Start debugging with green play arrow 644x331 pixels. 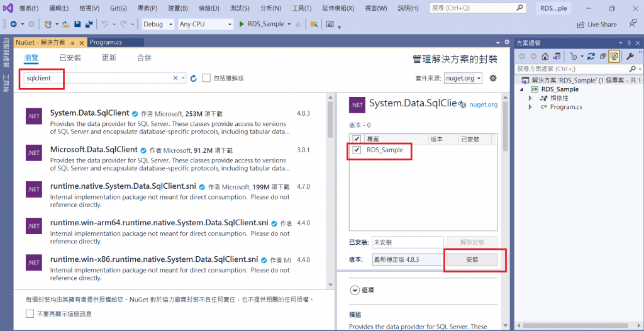point(241,25)
